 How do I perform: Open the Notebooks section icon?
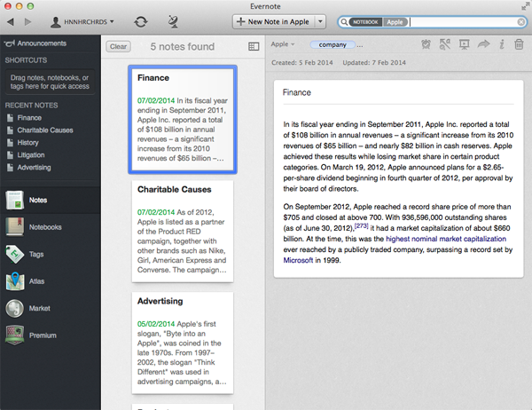[x=14, y=226]
